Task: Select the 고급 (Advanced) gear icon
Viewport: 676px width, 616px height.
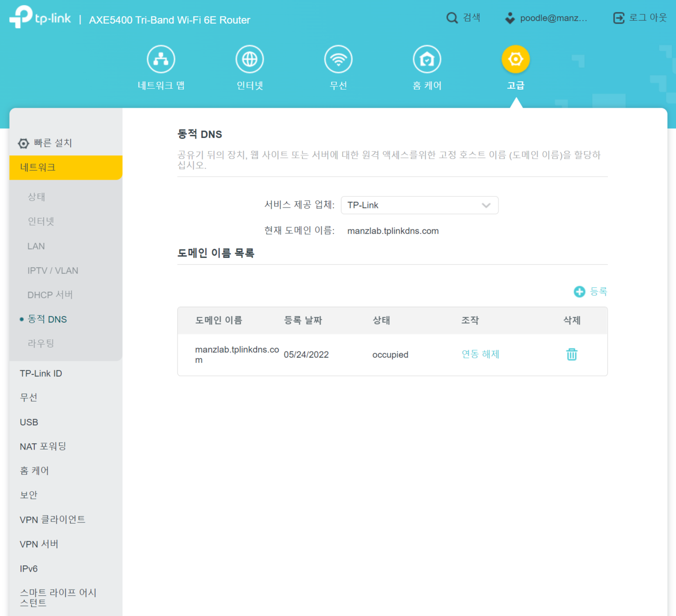Action: (515, 59)
